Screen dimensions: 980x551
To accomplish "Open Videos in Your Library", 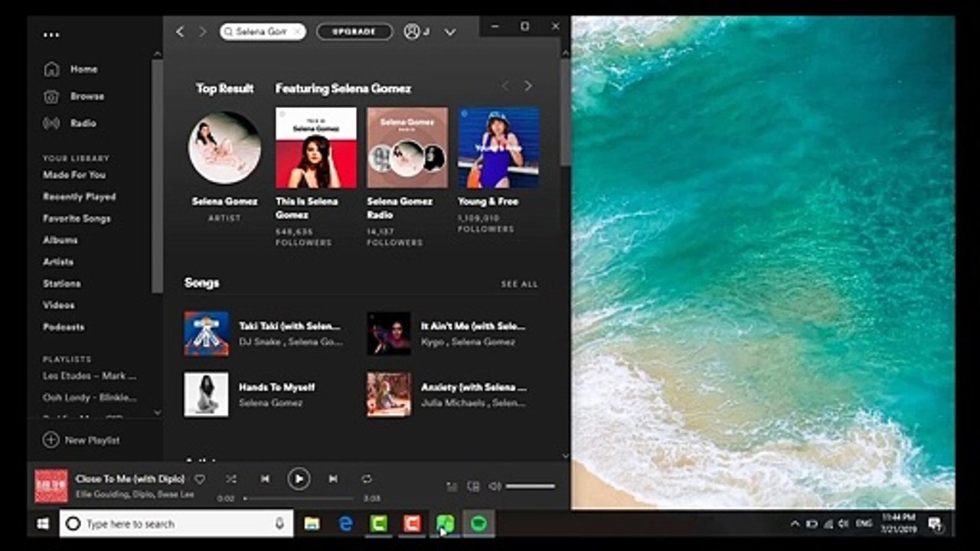I will point(59,305).
